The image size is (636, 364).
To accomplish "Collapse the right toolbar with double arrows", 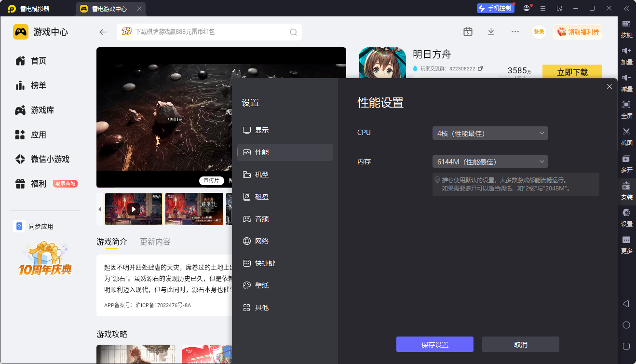I will (626, 8).
